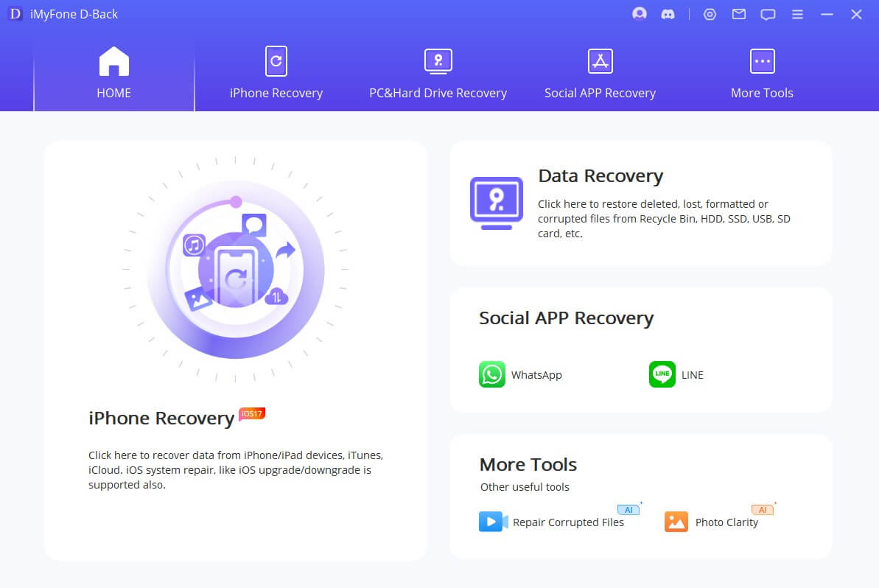Select the HOME tab
Screen dimensions: 879x588
tap(113, 74)
